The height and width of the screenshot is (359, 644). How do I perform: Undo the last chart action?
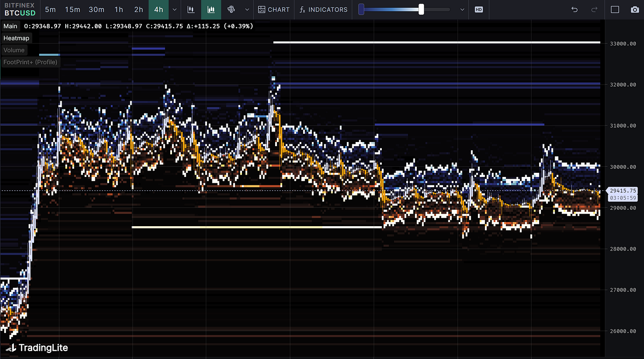[574, 9]
